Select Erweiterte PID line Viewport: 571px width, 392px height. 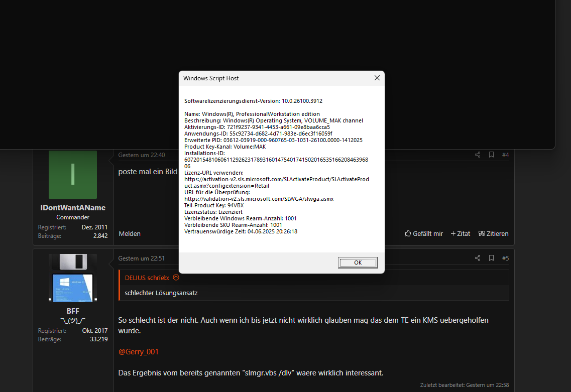[273, 140]
